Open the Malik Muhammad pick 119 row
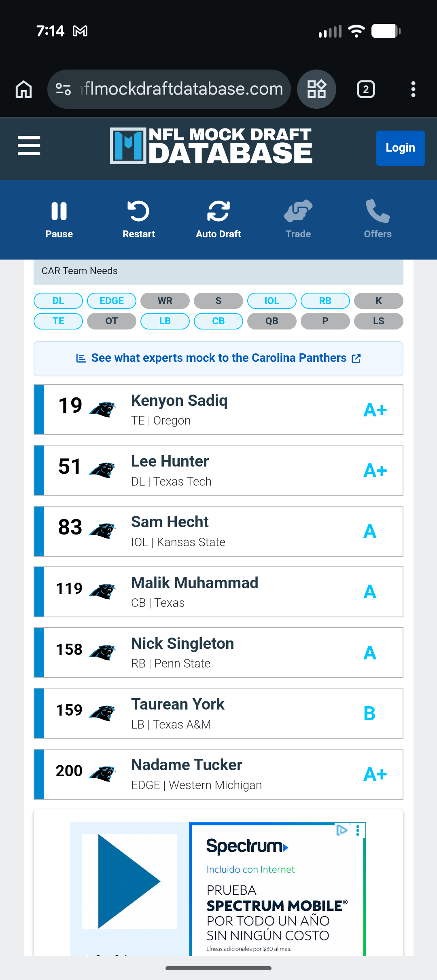 coord(218,592)
